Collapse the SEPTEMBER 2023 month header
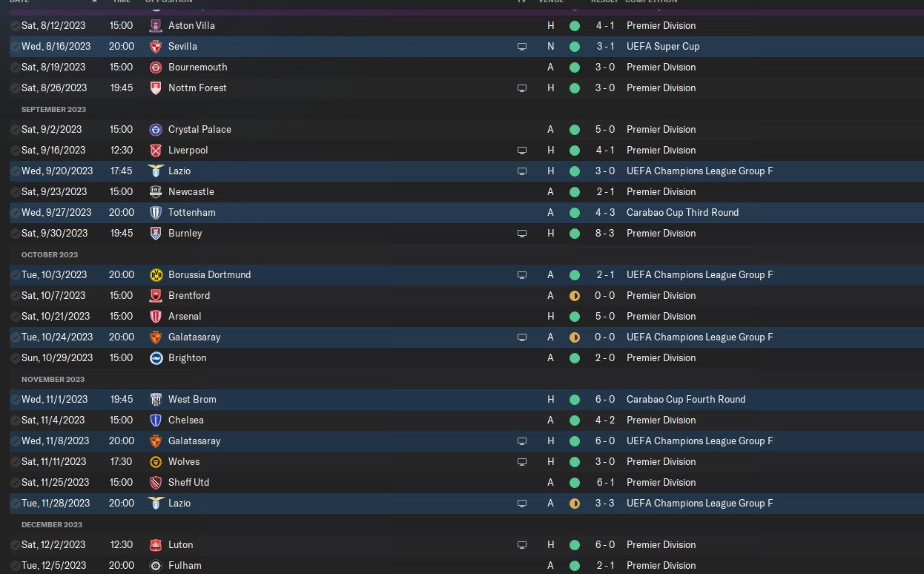Viewport: 924px width, 574px height. click(x=53, y=109)
